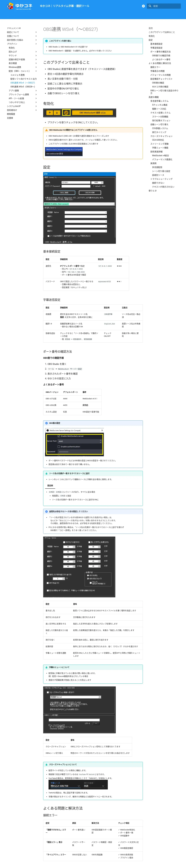Jump to 基本接続設定 in table of contents
186x868 pixels.
coord(156,44)
